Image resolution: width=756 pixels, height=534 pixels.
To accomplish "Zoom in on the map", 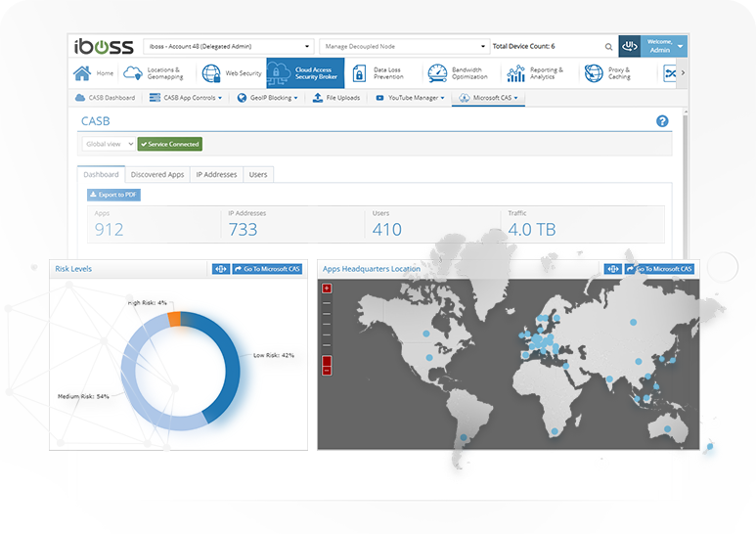I will tap(327, 289).
